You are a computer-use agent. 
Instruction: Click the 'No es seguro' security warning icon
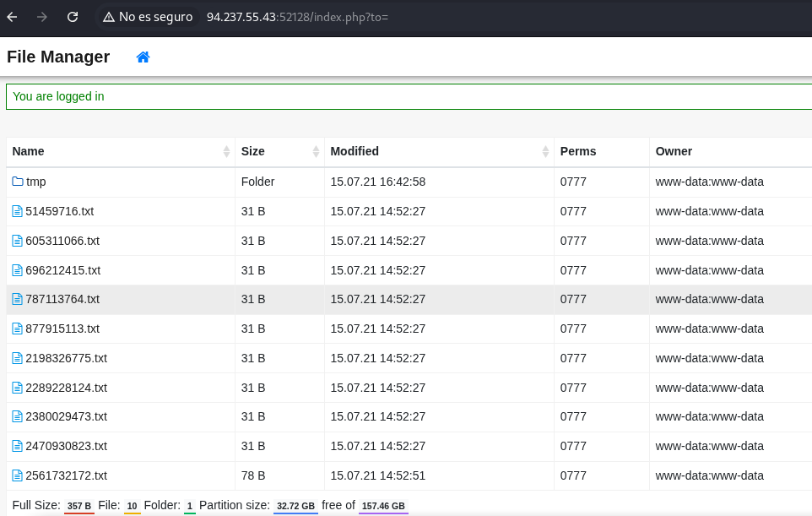(109, 17)
